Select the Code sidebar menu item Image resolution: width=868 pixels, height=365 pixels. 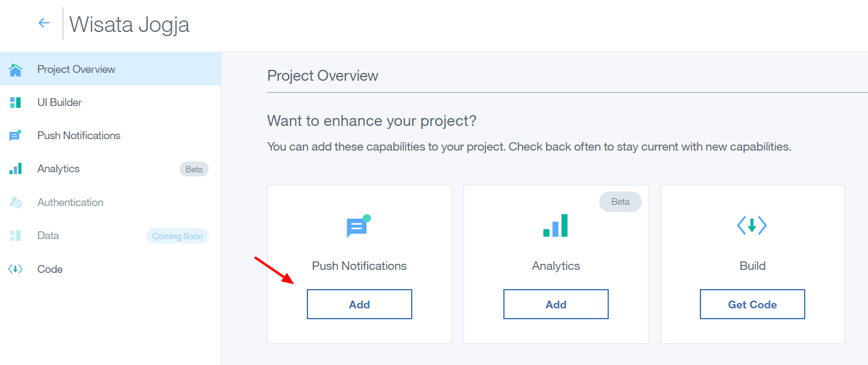pos(50,269)
